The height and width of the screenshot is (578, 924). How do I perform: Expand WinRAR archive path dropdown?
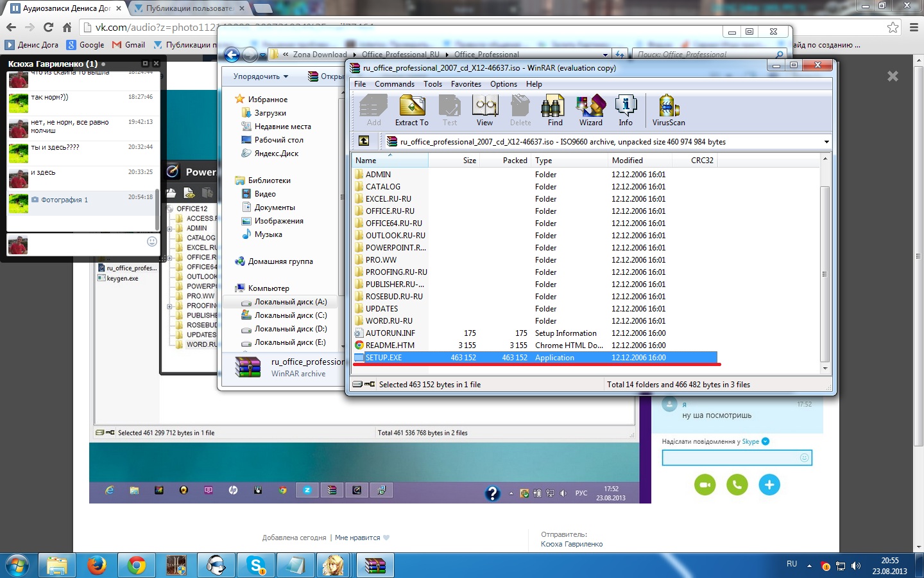(826, 142)
